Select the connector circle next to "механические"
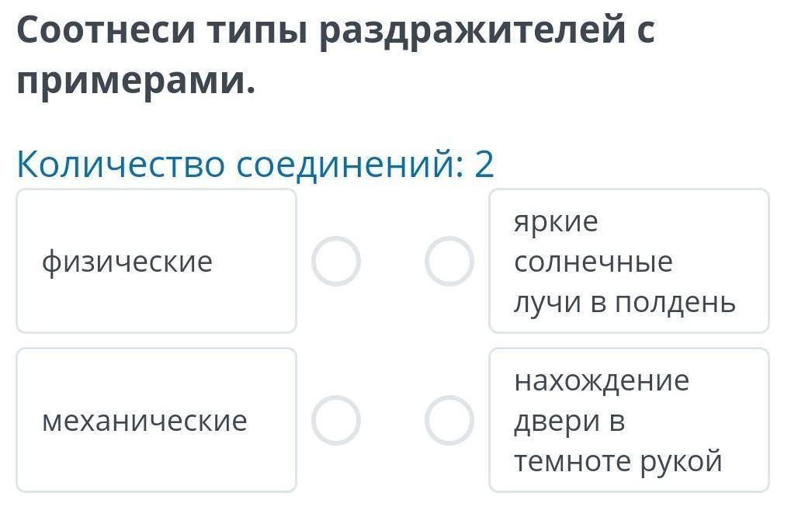The width and height of the screenshot is (812, 531). coord(335,420)
